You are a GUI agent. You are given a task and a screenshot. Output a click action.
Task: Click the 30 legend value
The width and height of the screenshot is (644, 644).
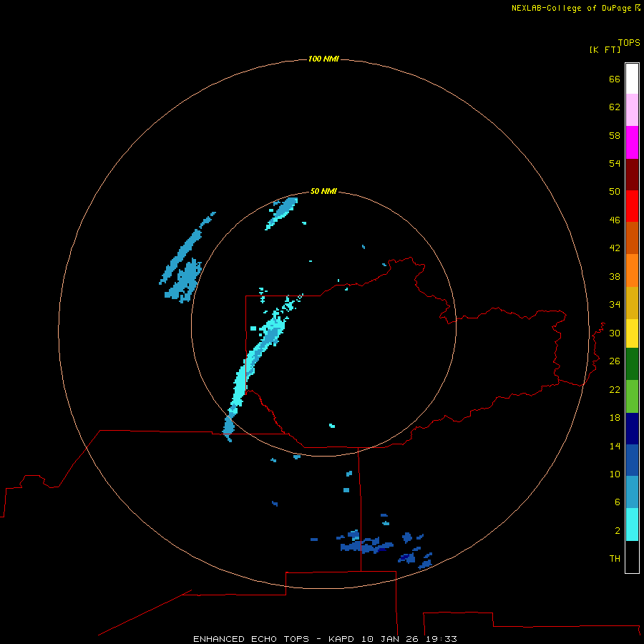(615, 333)
